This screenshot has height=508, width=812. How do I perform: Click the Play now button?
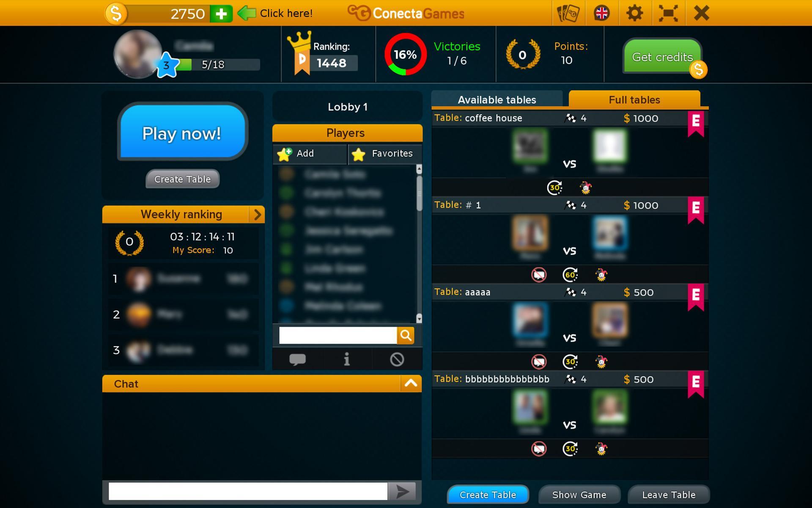click(181, 133)
